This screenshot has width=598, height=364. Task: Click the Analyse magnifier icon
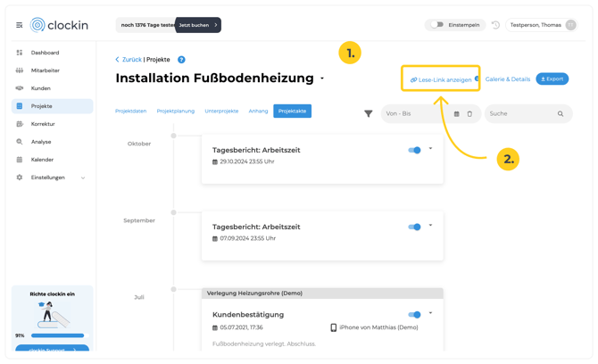[x=20, y=142]
